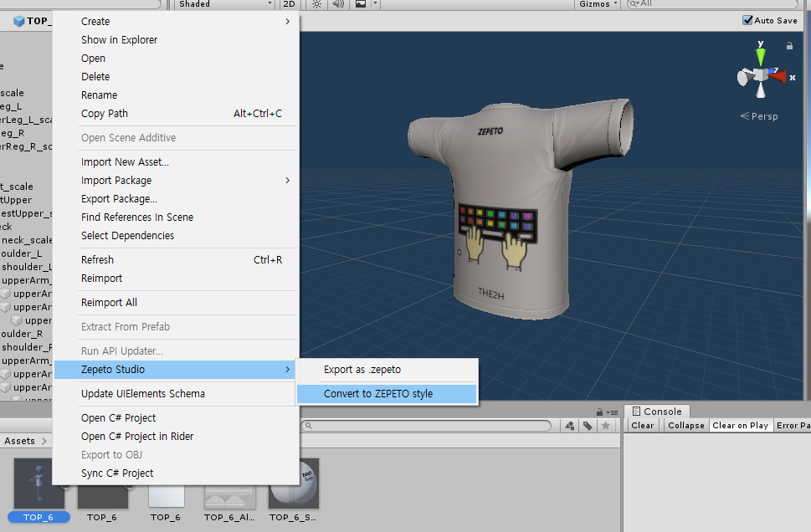The height and width of the screenshot is (532, 811).
Task: Select selected TOP_6 model thumbnail
Action: [x=38, y=483]
